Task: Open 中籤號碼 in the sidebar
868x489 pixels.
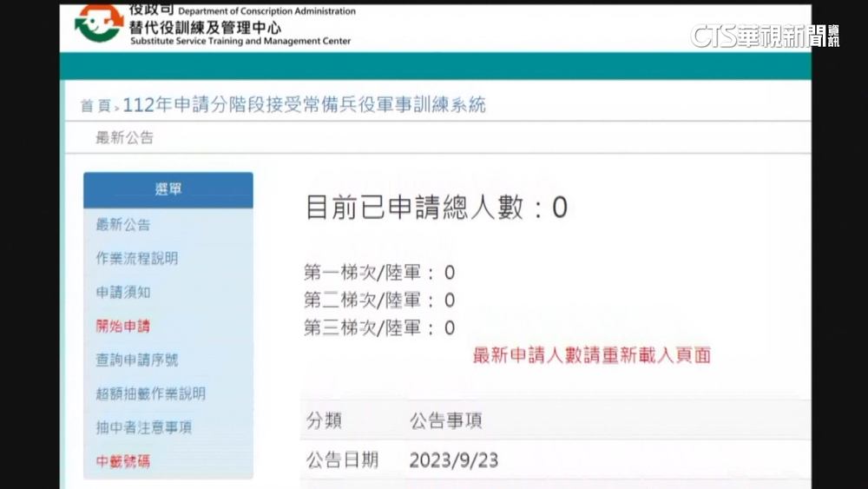Action: [123, 461]
